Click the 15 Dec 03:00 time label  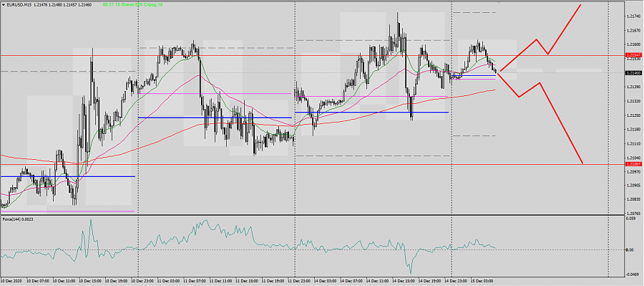[482, 281]
